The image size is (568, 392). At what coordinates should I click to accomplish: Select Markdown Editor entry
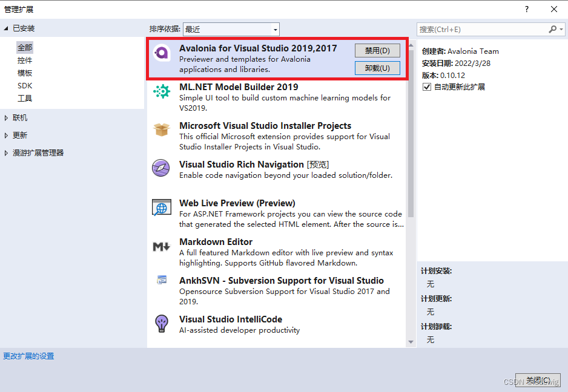tap(277, 252)
